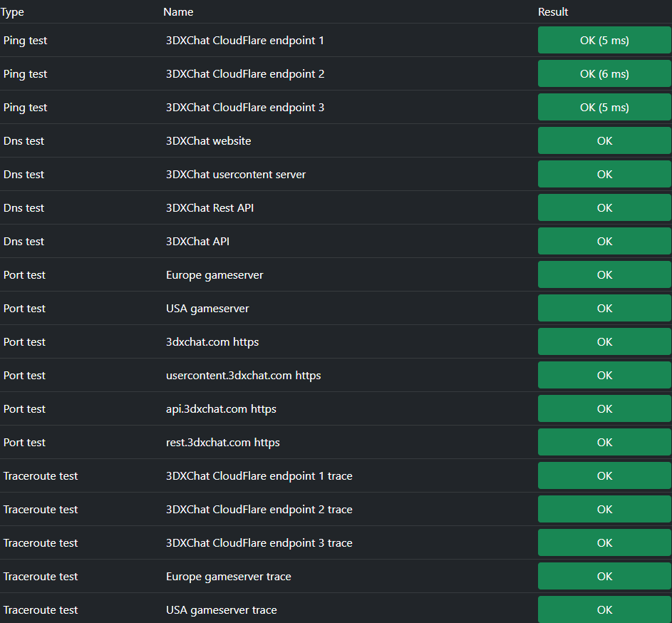Select the row labeled 3DXChat API
672x623 pixels.
pyautogui.click(x=197, y=241)
